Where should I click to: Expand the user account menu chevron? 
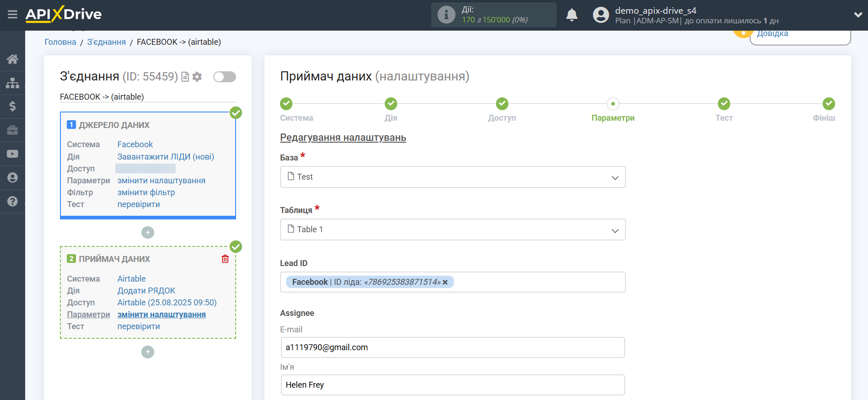858,15
